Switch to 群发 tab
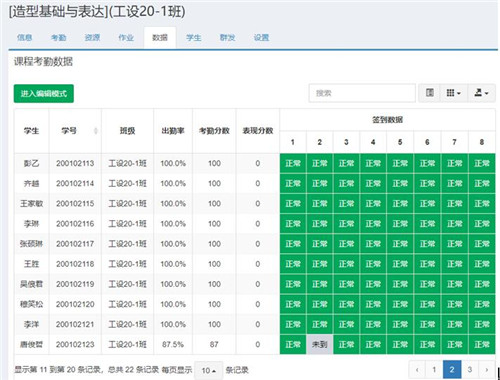This screenshot has height=380, width=500. (227, 38)
